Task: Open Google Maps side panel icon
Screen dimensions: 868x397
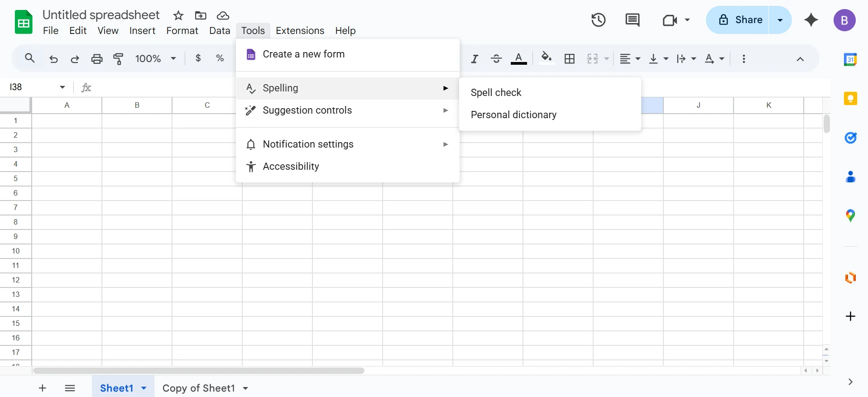Action: pyautogui.click(x=850, y=215)
